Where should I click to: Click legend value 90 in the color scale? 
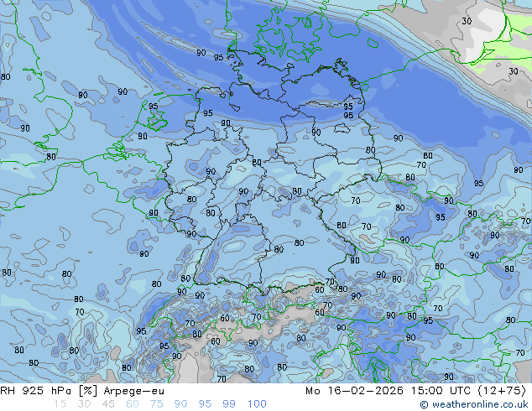(180, 404)
